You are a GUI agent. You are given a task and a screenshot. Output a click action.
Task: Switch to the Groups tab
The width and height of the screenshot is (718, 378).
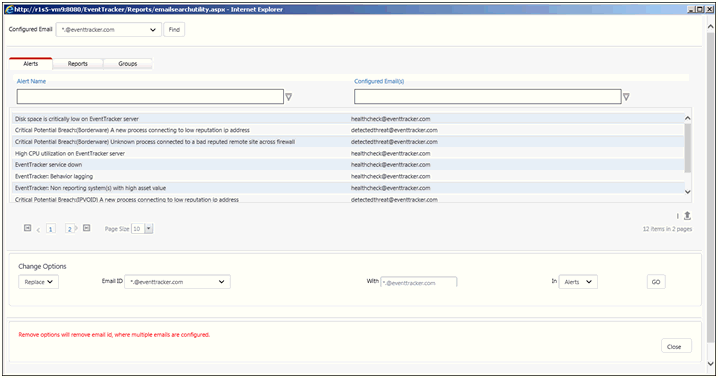(128, 64)
